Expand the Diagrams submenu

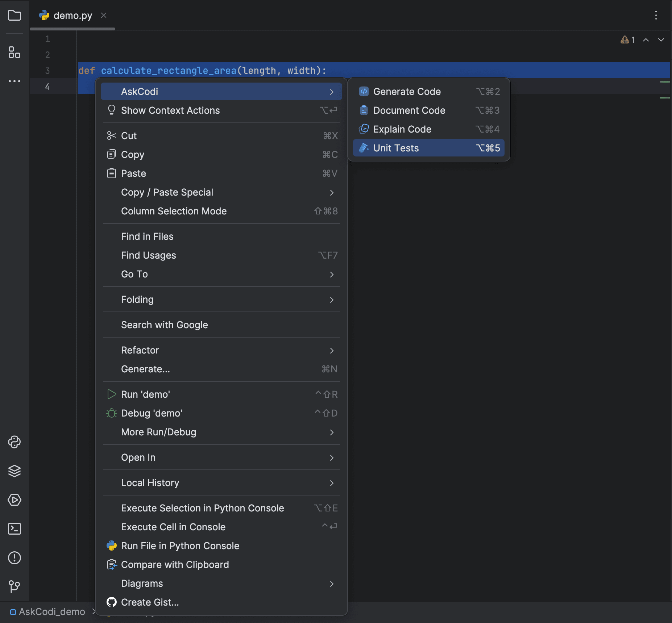tap(332, 584)
